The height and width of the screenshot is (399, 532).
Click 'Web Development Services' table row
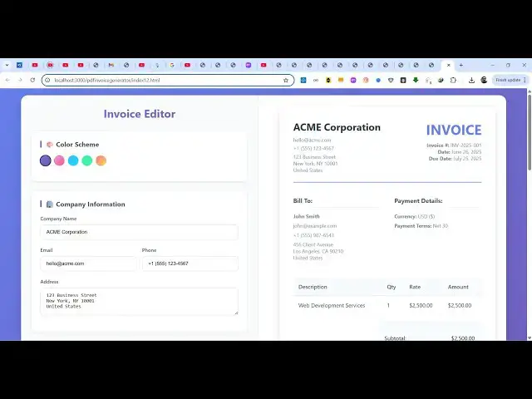[387, 305]
